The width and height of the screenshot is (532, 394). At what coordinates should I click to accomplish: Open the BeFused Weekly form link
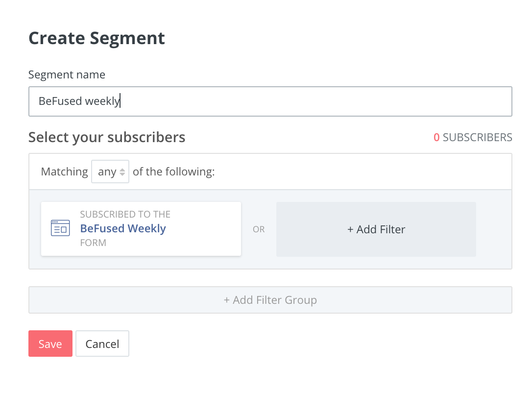pyautogui.click(x=123, y=229)
